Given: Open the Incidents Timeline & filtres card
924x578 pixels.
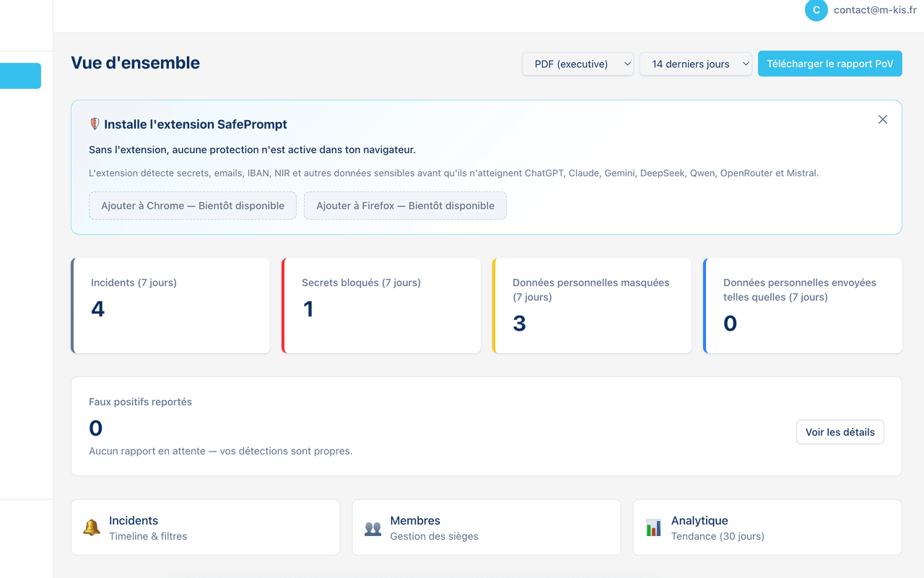Looking at the screenshot, I should tap(206, 527).
